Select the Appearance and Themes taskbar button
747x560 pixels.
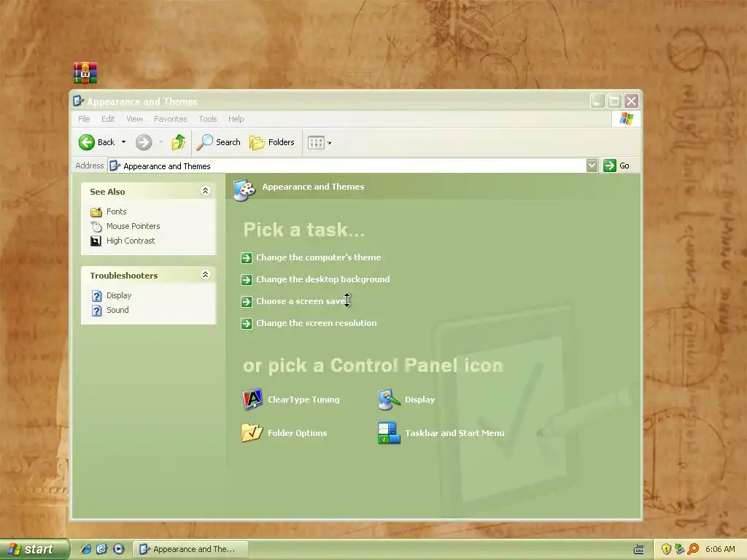(190, 549)
